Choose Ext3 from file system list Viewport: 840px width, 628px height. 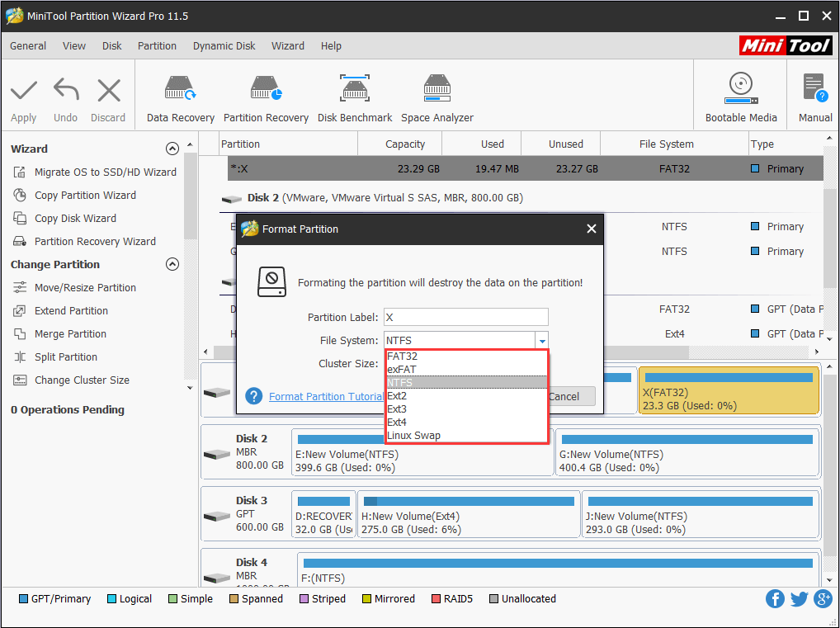pyautogui.click(x=466, y=408)
